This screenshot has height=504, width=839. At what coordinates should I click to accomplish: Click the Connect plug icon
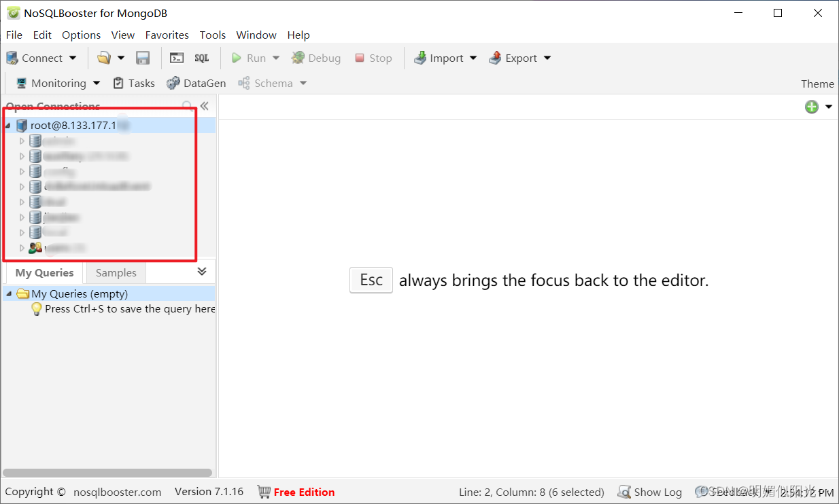(12, 58)
